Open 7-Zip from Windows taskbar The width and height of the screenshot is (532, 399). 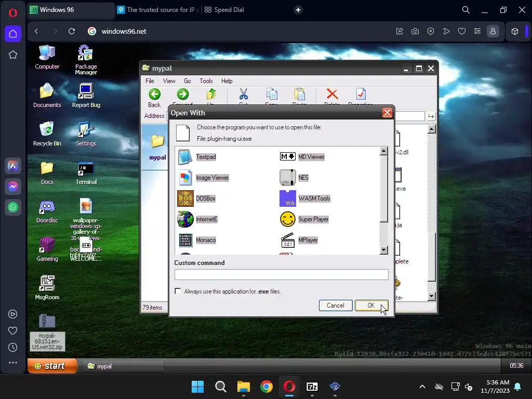(312, 387)
